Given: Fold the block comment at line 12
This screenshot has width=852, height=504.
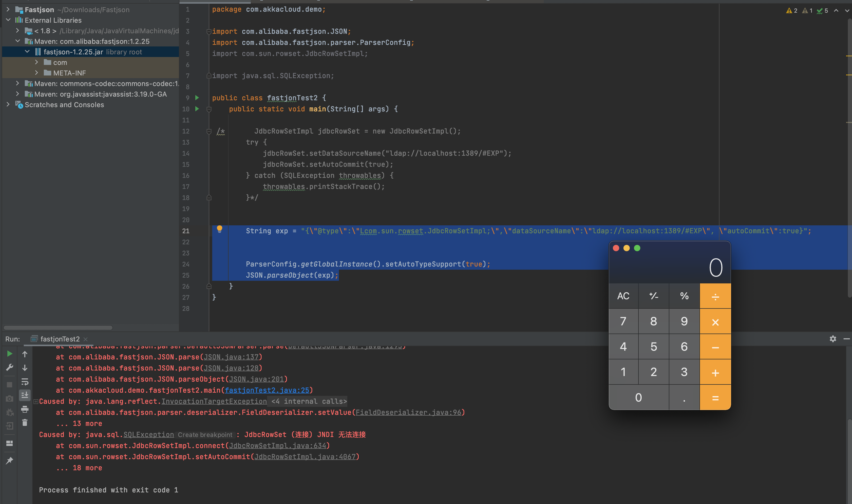Looking at the screenshot, I should (x=209, y=131).
